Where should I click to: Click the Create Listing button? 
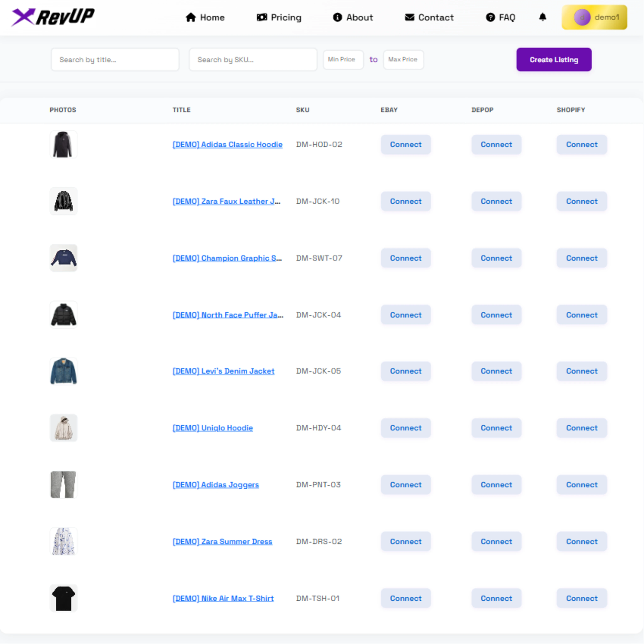pyautogui.click(x=554, y=60)
